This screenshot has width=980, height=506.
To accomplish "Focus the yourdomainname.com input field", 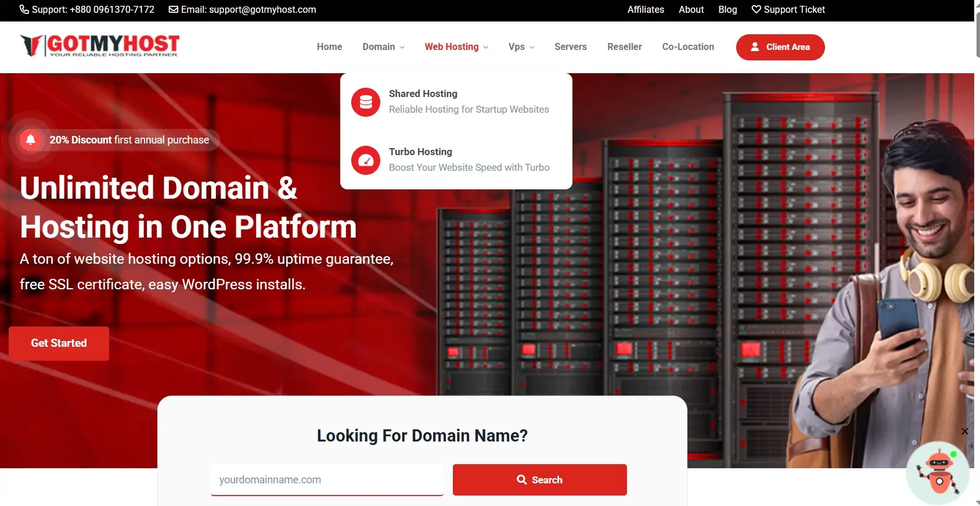I will coord(327,480).
